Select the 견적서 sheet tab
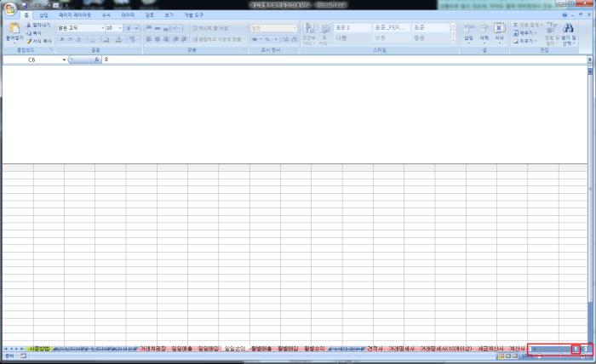The height and width of the screenshot is (364, 596). [x=375, y=349]
